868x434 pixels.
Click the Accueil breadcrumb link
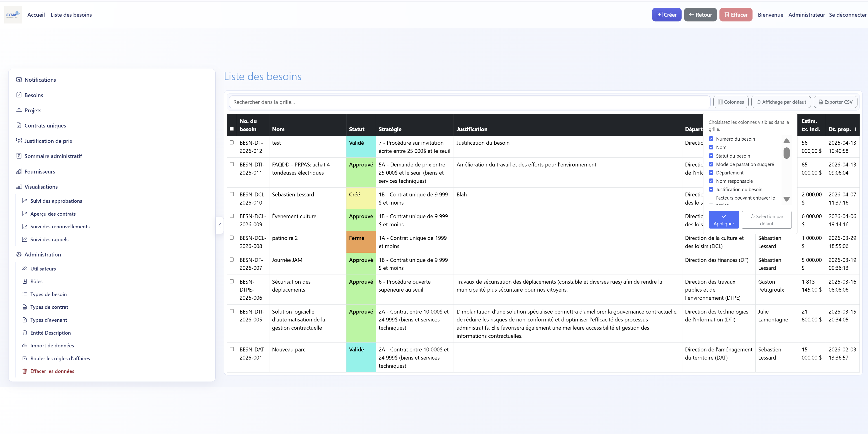(x=36, y=14)
